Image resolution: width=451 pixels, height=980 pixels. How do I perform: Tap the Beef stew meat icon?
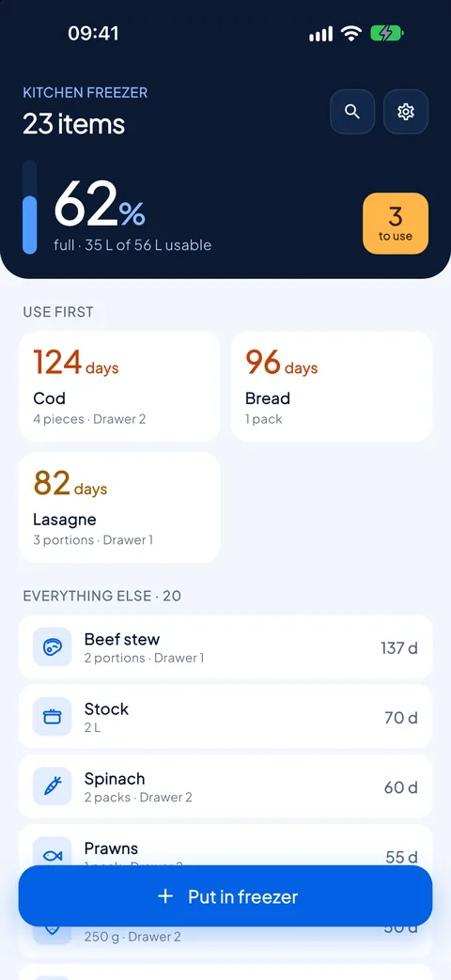tap(53, 646)
